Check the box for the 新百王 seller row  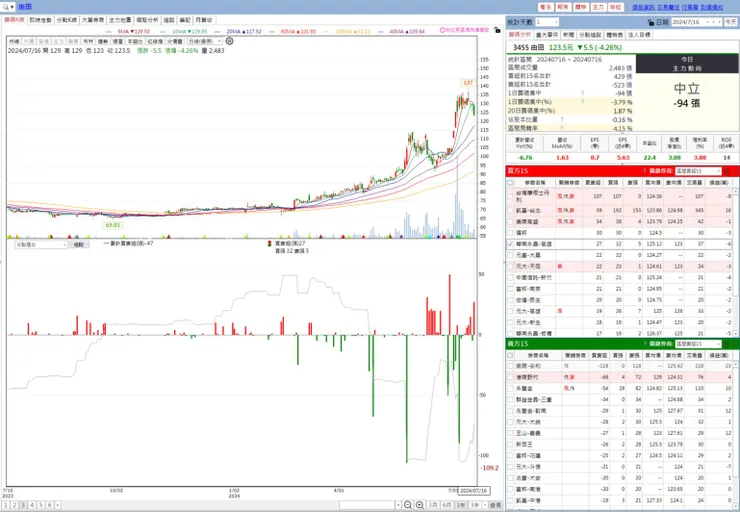point(510,445)
